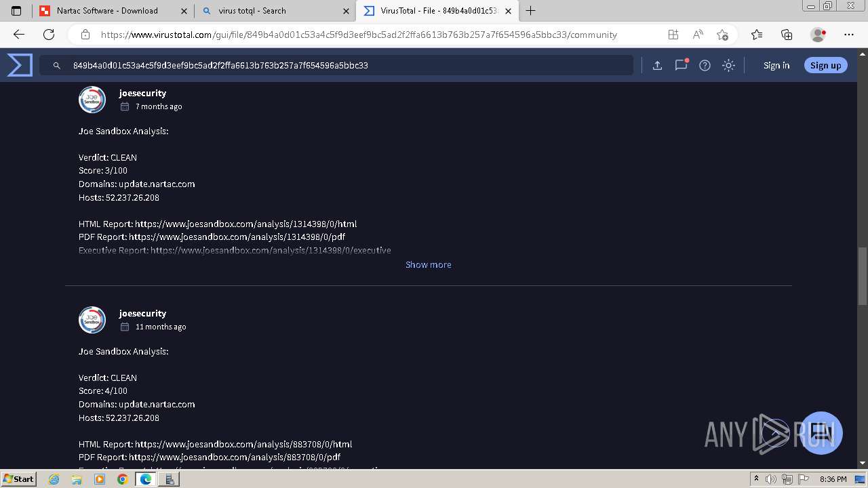Click the 8:36 PM clock
The height and width of the screenshot is (488, 868).
tap(833, 479)
